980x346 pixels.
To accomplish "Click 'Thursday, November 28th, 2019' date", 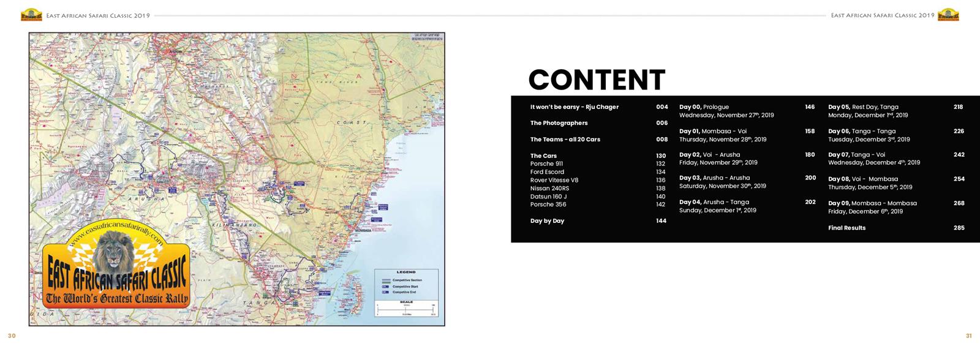I will [x=723, y=140].
